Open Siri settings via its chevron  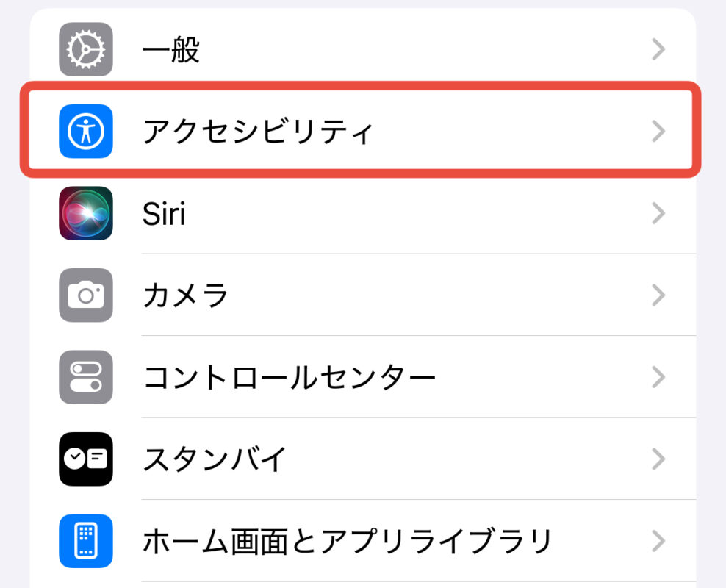pyautogui.click(x=658, y=213)
